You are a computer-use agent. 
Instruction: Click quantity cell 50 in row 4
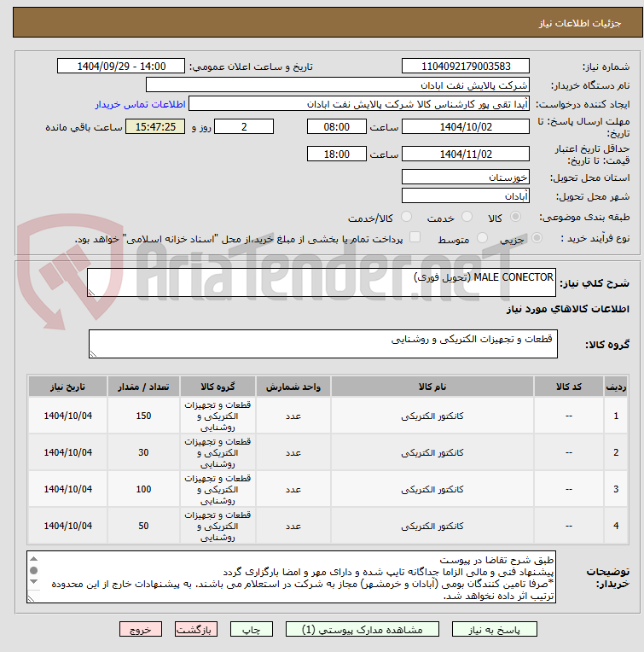pos(143,526)
